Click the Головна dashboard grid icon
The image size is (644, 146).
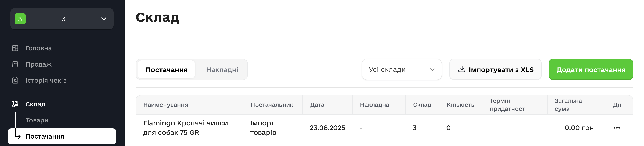pyautogui.click(x=15, y=48)
